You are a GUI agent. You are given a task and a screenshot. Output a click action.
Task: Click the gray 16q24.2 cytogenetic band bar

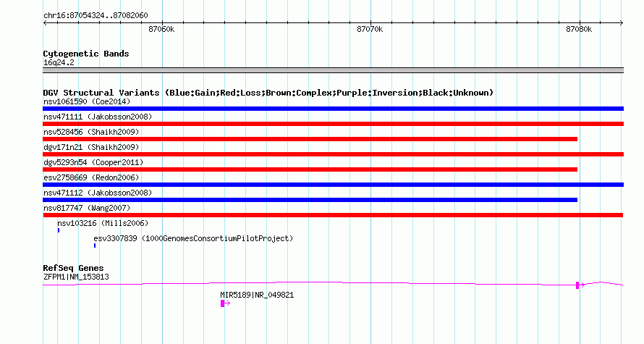(x=333, y=70)
